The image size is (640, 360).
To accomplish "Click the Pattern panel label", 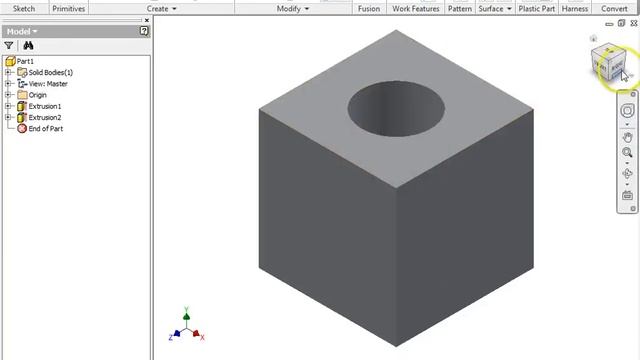I will click(460, 9).
